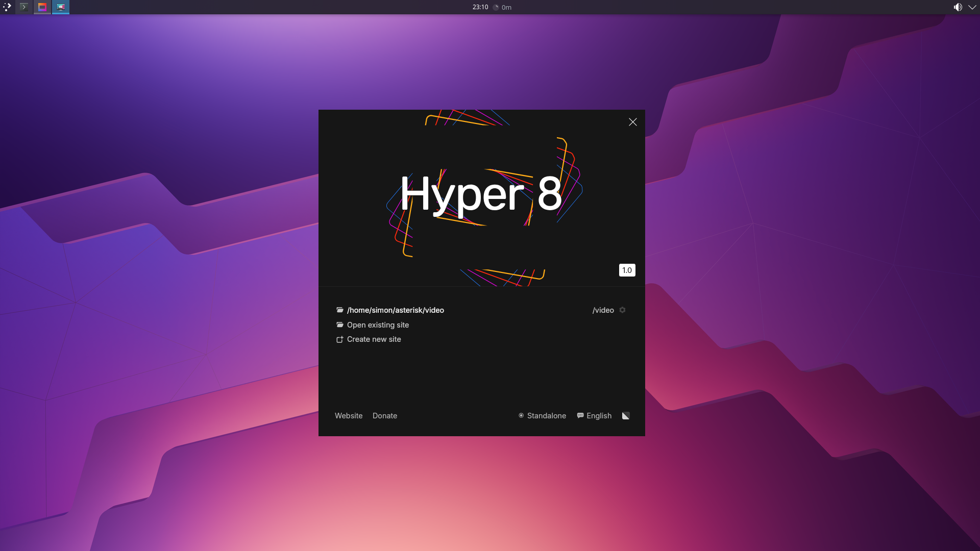Select the Open existing site folder icon

click(340, 324)
